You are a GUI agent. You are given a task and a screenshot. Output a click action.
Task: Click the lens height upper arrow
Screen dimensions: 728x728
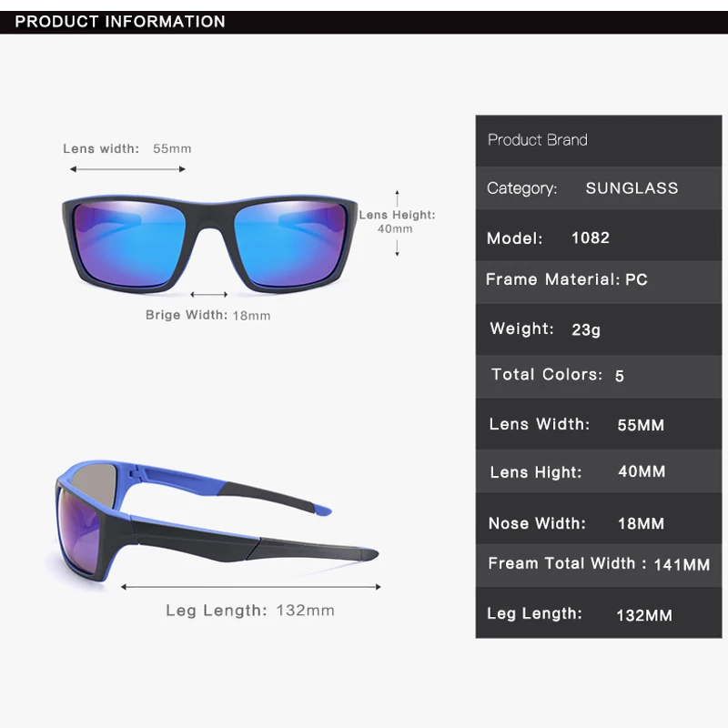[x=397, y=197]
